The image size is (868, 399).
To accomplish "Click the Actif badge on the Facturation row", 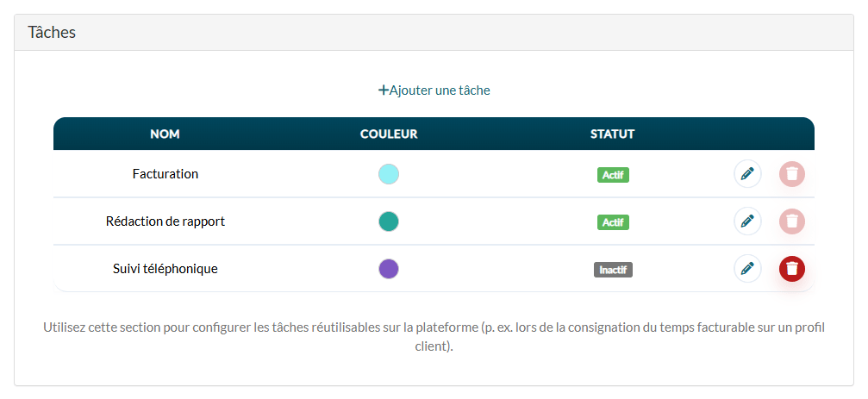I will click(613, 175).
